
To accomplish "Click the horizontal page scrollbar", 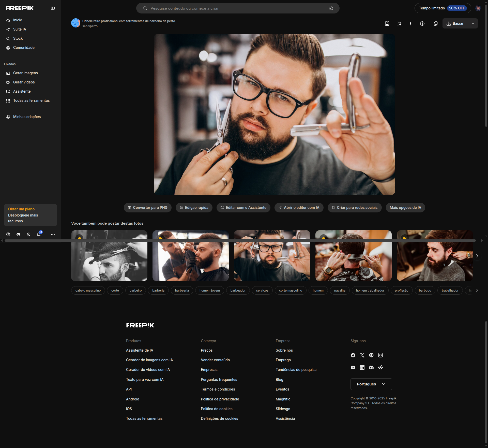I will 240,240.
